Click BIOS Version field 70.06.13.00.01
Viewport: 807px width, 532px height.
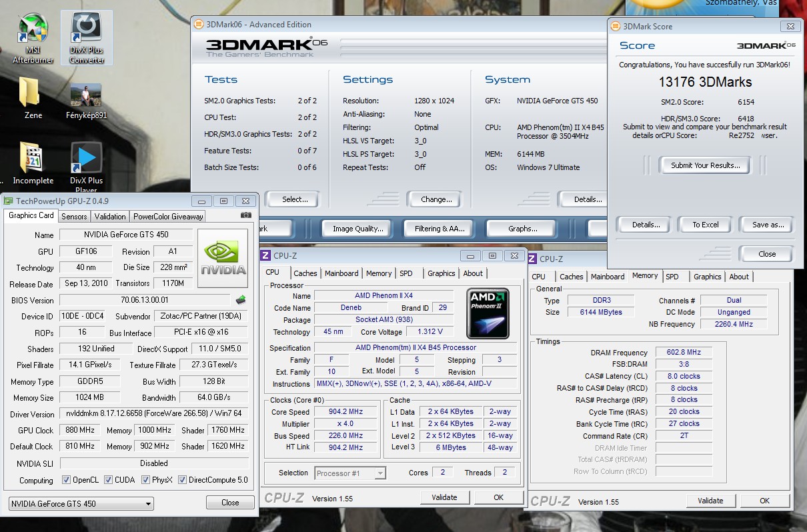(145, 301)
